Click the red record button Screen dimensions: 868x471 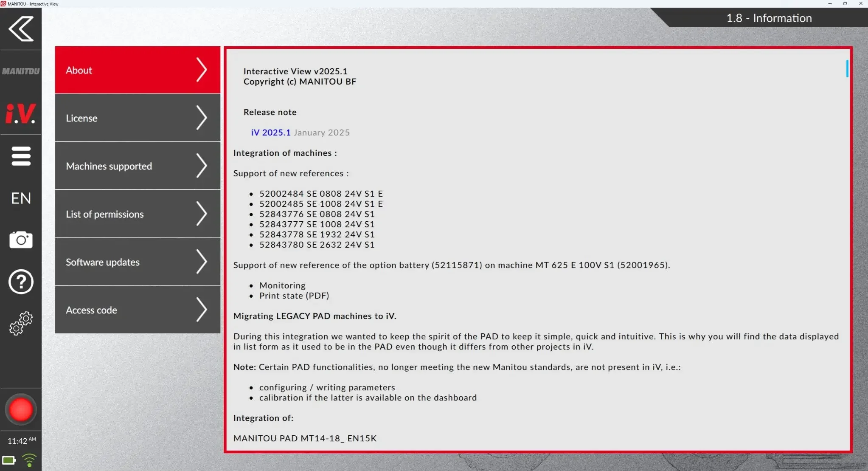[x=21, y=410]
